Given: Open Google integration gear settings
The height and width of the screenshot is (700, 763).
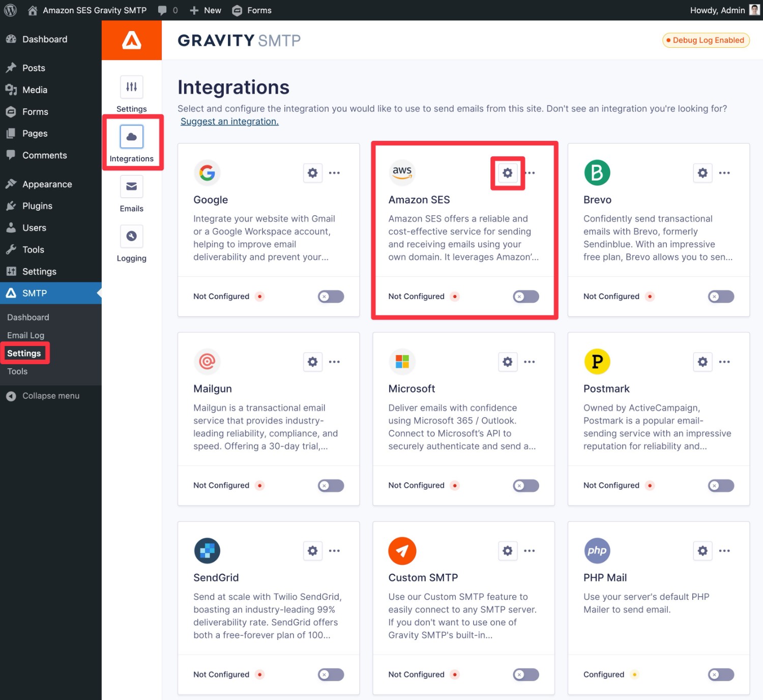Looking at the screenshot, I should 313,173.
